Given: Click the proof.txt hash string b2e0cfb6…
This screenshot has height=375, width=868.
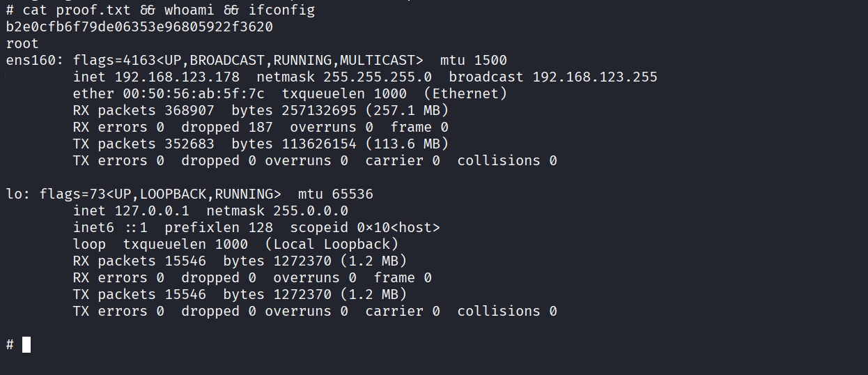Looking at the screenshot, I should coord(139,26).
